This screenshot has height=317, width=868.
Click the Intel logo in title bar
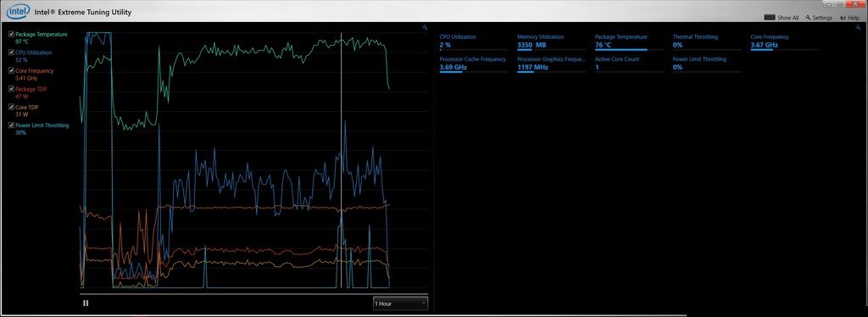[19, 11]
